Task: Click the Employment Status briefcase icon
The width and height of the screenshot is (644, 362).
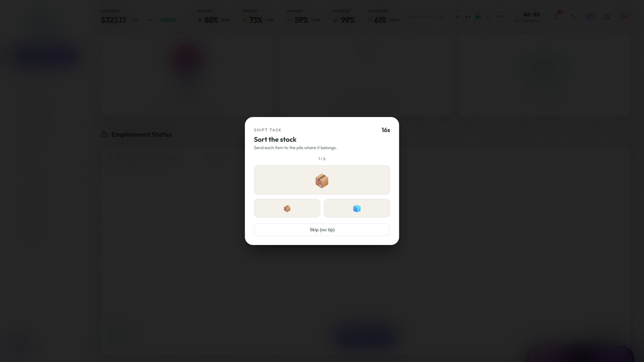Action: [104, 134]
